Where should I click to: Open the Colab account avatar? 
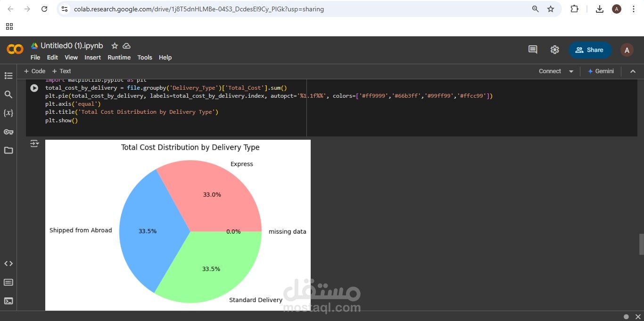pos(627,50)
